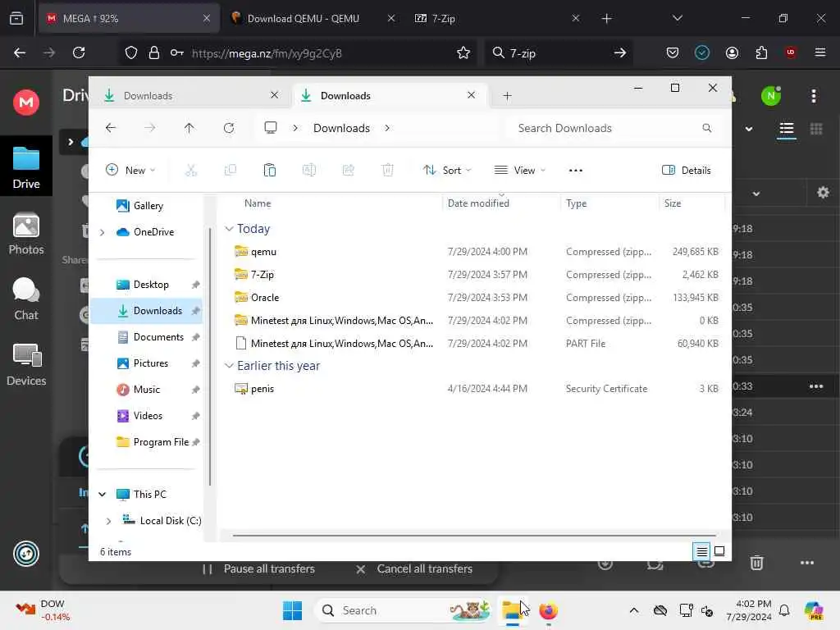The height and width of the screenshot is (630, 840).
Task: Open Firefox account icon
Action: coord(732,52)
